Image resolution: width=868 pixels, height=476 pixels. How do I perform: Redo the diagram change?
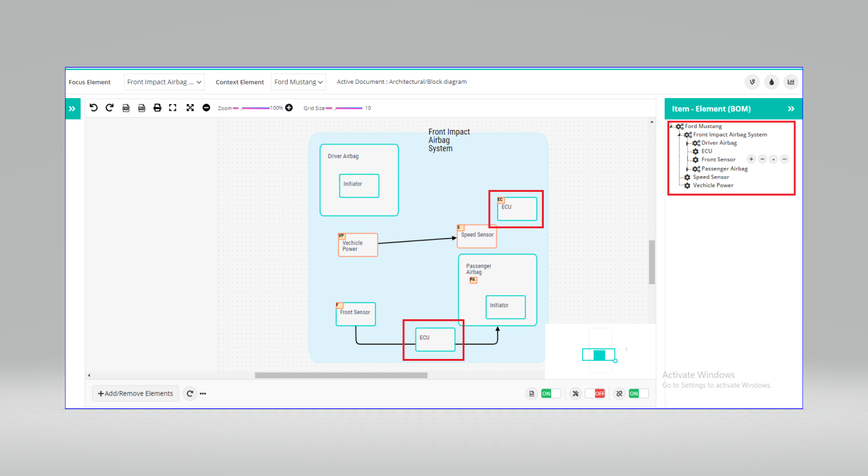tap(110, 107)
